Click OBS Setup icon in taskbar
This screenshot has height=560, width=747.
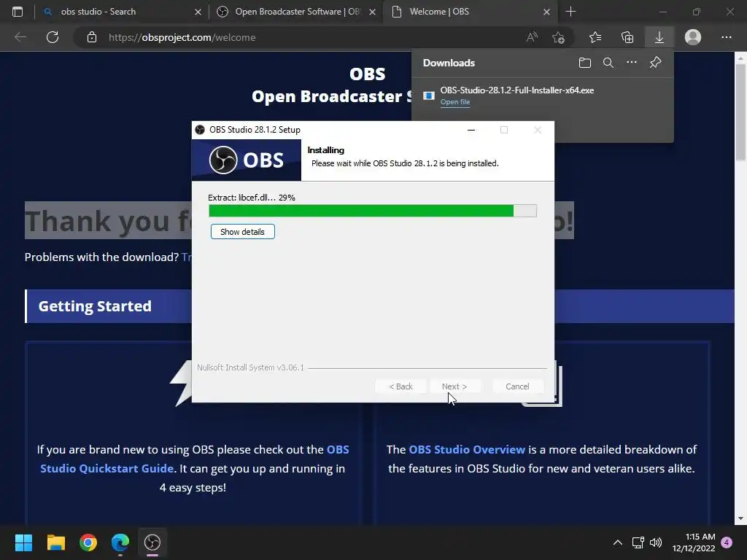coord(152,542)
